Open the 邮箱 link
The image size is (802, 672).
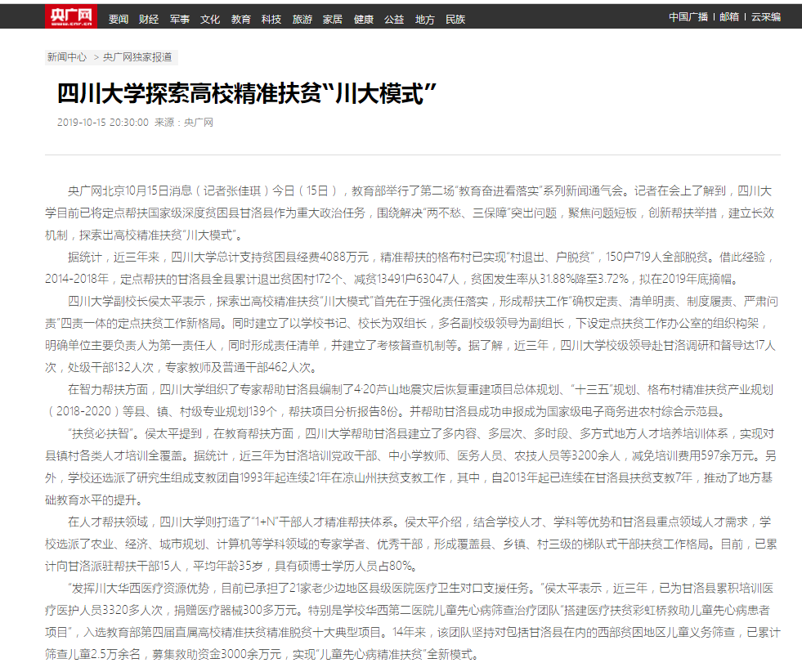pos(729,17)
